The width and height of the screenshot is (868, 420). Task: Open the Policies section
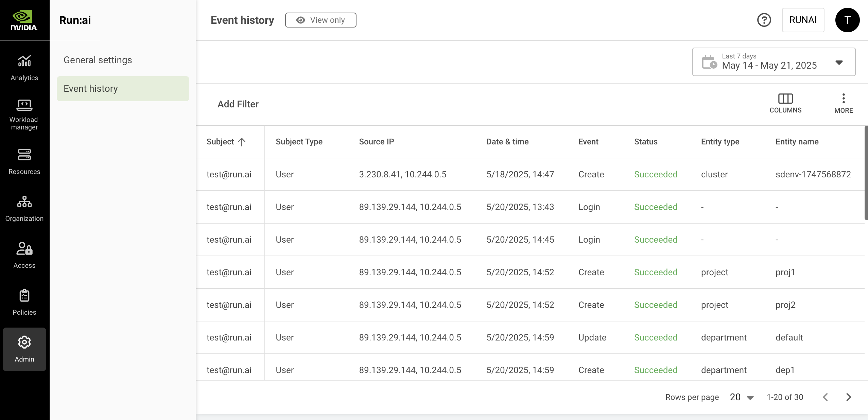[x=24, y=302]
